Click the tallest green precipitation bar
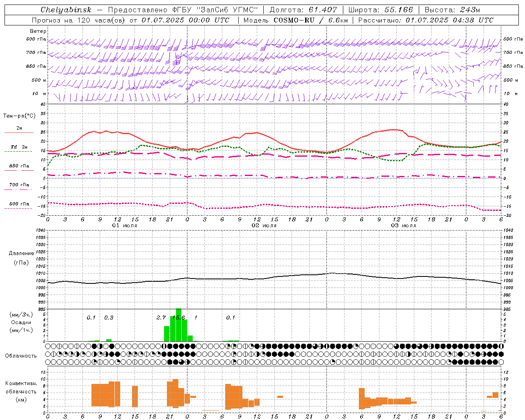 [x=178, y=325]
